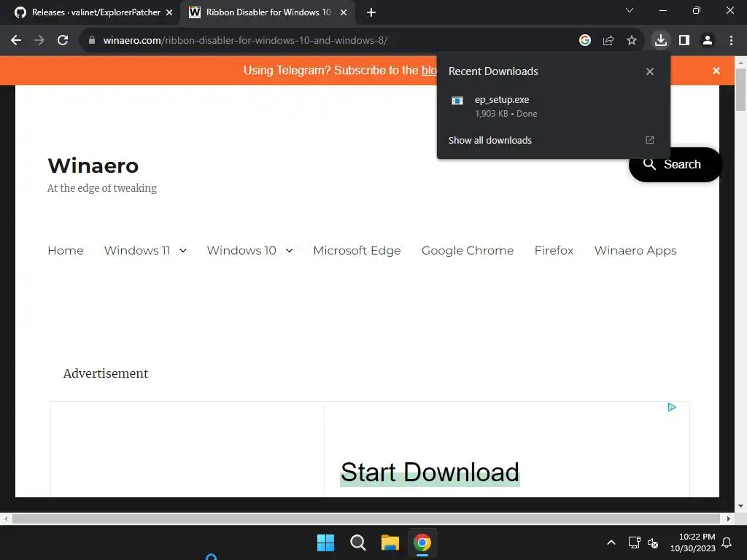
Task: Open downloads page external link icon
Action: 650,140
